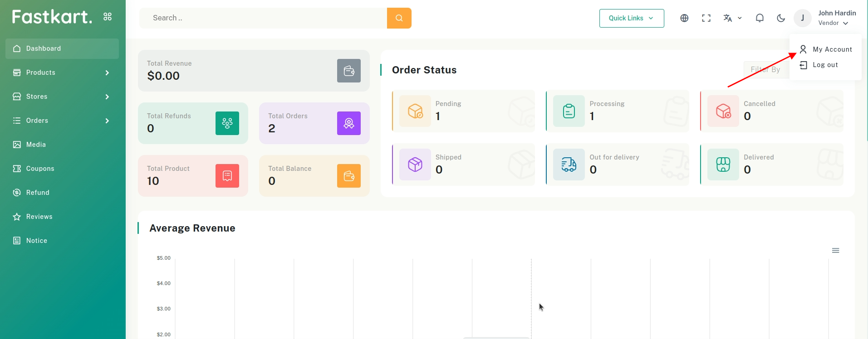This screenshot has width=868, height=339.
Task: Toggle dark mode with the moon icon
Action: point(781,18)
